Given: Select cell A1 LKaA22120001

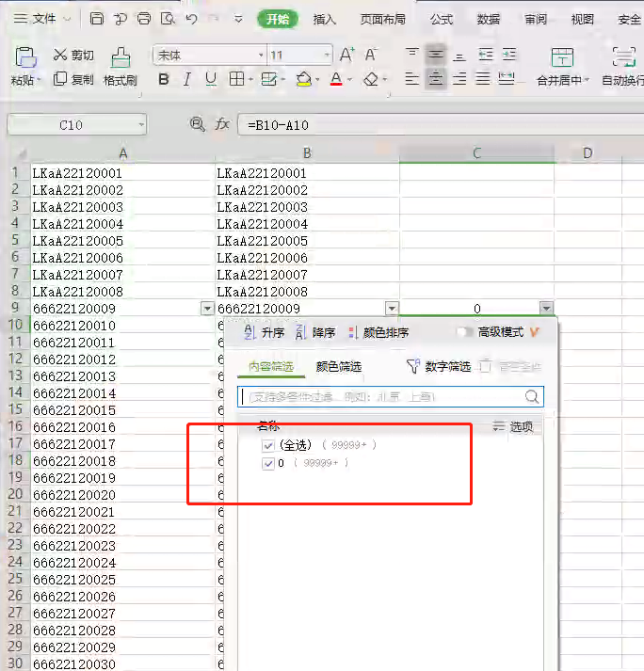Looking at the screenshot, I should 122,173.
